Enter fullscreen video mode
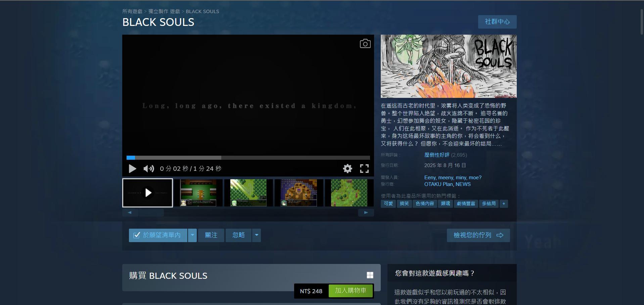Image resolution: width=644 pixels, height=305 pixels. [364, 168]
